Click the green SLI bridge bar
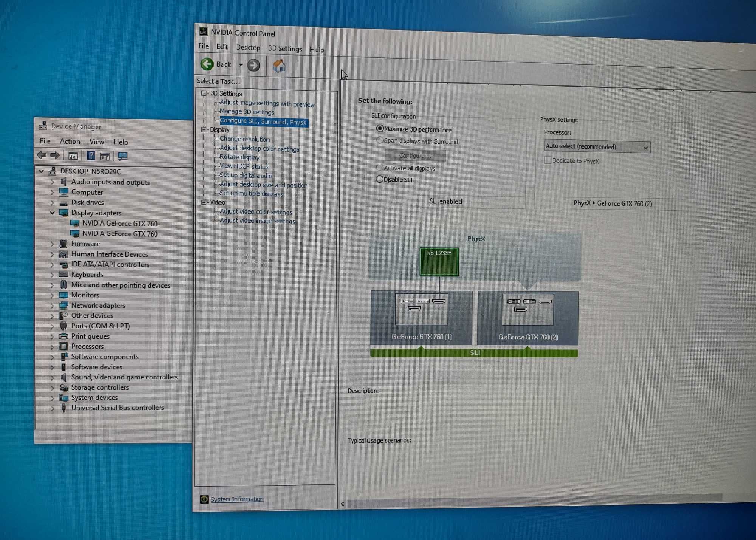This screenshot has width=756, height=540. pyautogui.click(x=474, y=353)
